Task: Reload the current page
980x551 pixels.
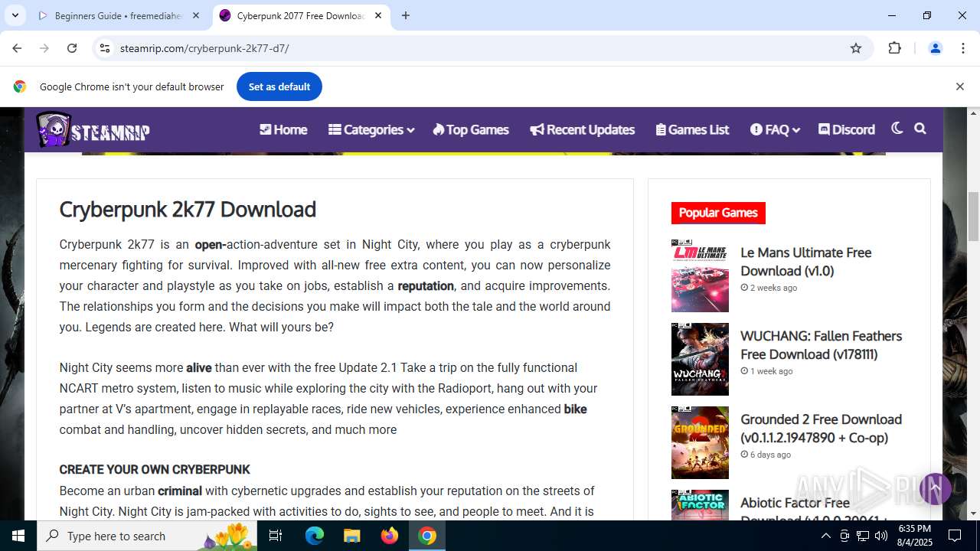Action: pyautogui.click(x=72, y=48)
